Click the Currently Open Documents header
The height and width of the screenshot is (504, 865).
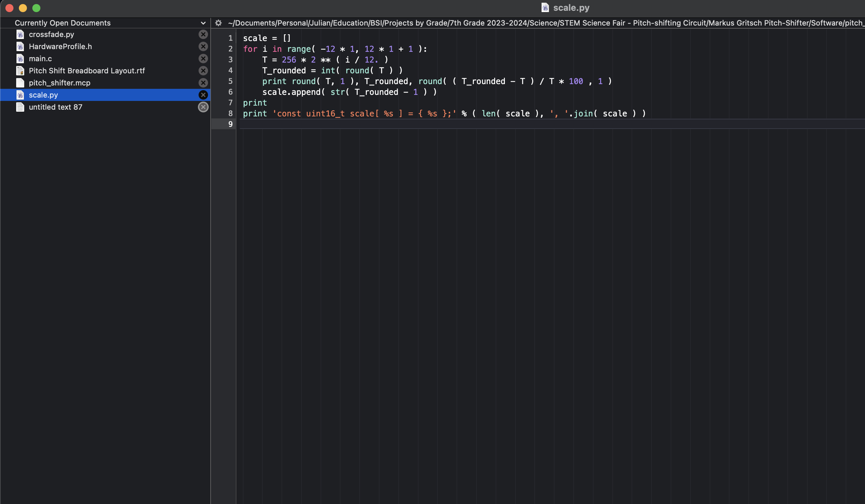pyautogui.click(x=63, y=23)
